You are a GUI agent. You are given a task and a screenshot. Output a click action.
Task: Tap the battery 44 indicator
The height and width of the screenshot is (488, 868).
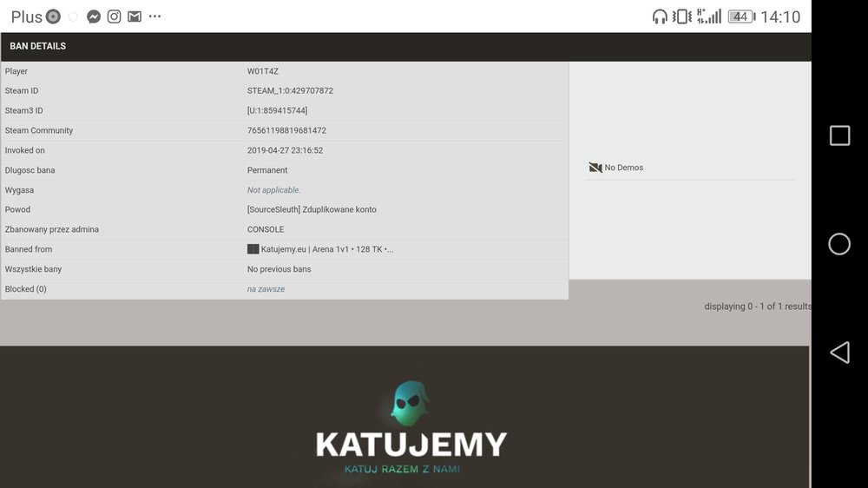(x=742, y=16)
